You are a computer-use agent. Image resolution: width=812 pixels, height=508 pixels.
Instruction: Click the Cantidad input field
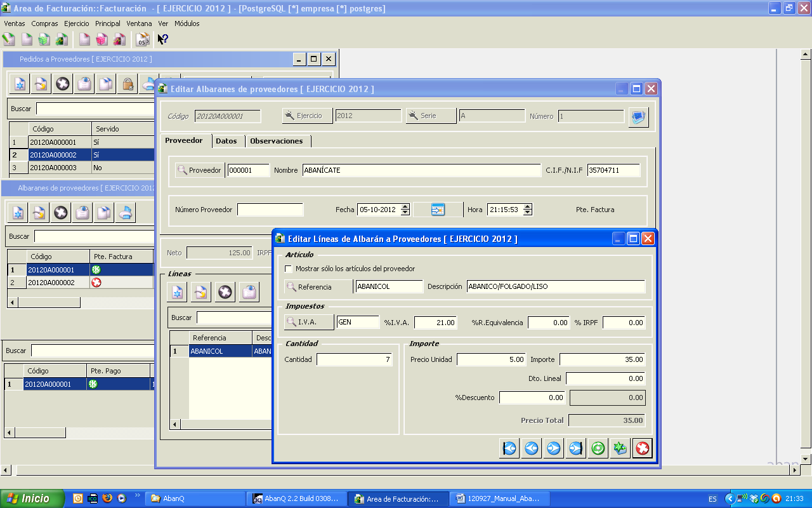[355, 359]
